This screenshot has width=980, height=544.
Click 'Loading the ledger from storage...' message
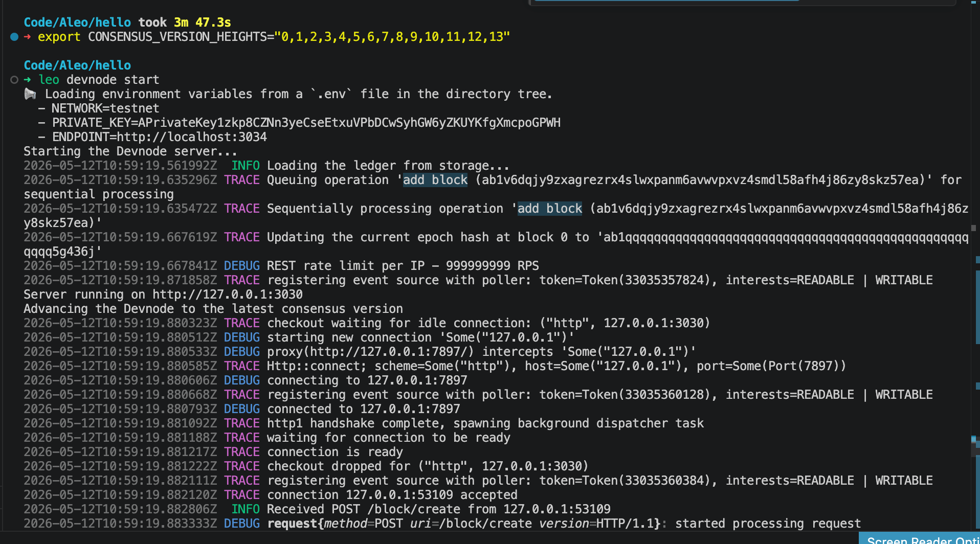click(388, 166)
